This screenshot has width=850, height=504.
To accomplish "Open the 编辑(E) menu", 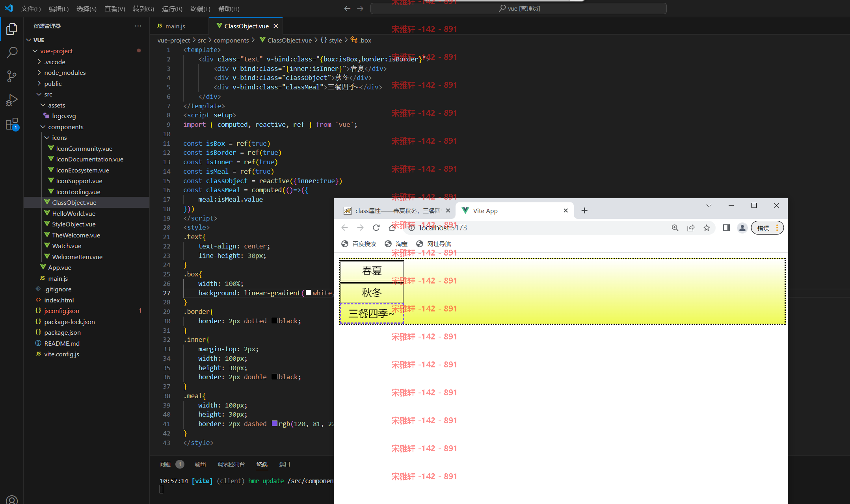I will tap(58, 9).
